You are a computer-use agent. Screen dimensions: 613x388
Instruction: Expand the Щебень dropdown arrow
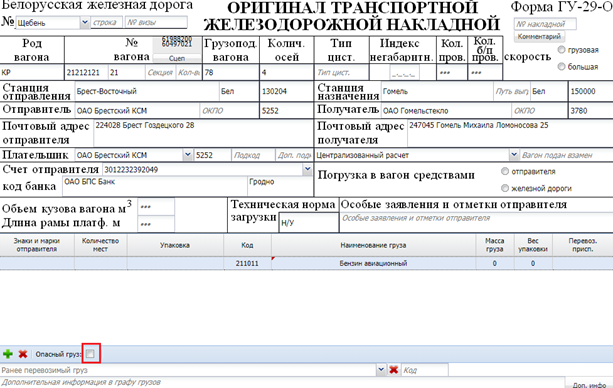pyautogui.click(x=85, y=23)
